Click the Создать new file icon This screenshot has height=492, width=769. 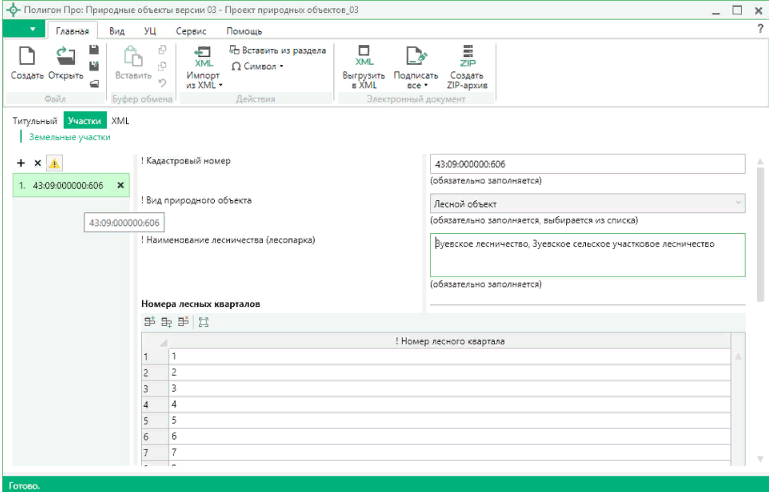click(27, 56)
